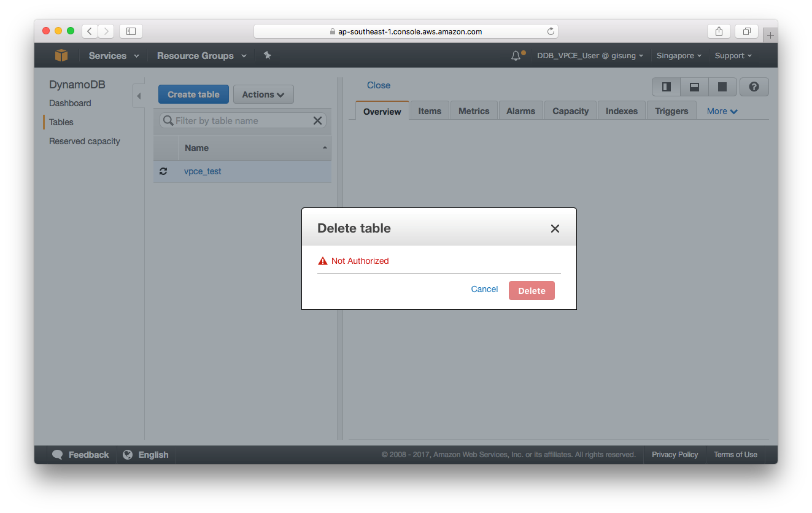Expand the Support menu

[x=733, y=56]
